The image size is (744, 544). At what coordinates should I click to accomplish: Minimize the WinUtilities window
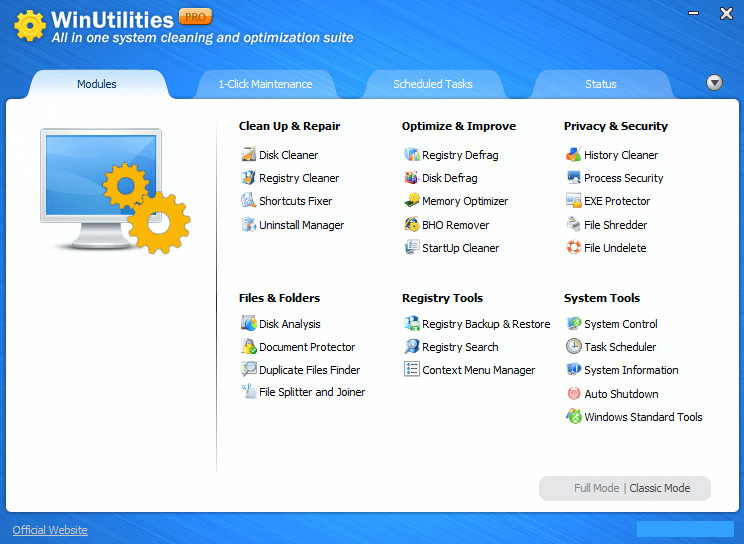pyautogui.click(x=693, y=13)
